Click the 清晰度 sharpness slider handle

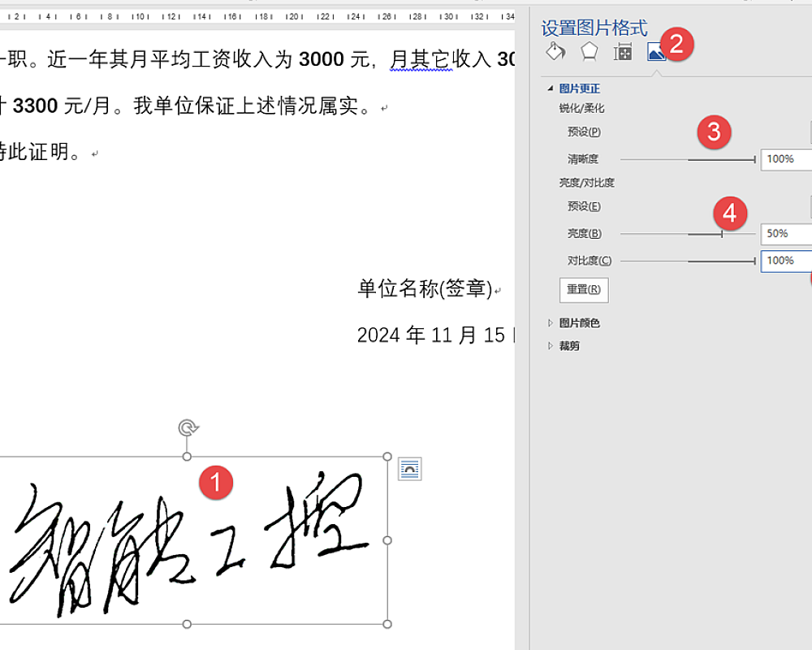(755, 159)
